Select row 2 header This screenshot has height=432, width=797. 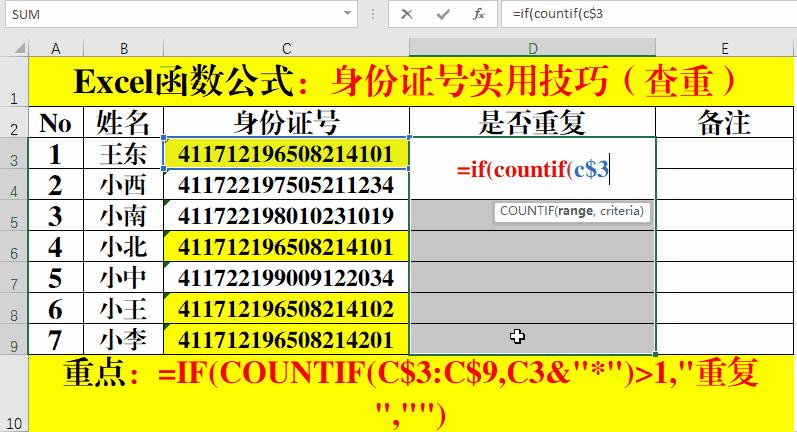(14, 122)
